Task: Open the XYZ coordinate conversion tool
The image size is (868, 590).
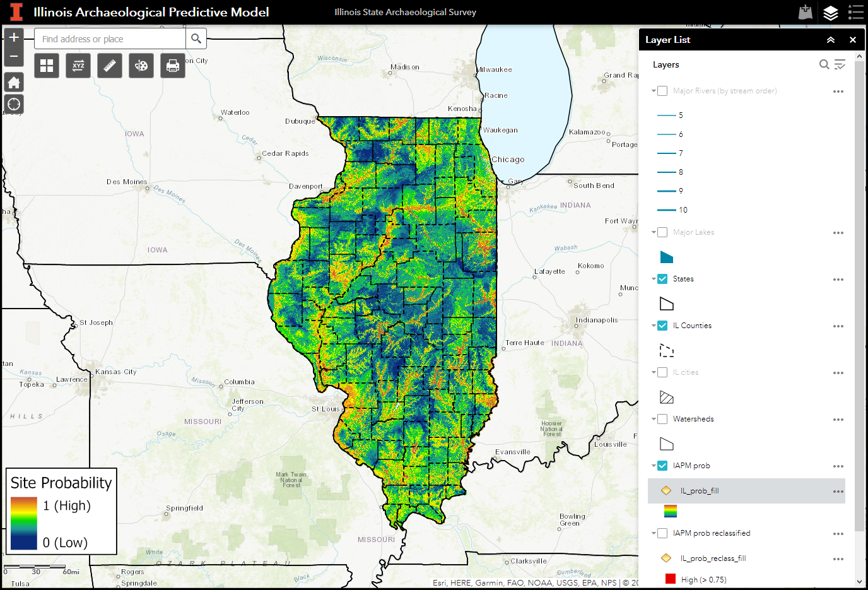Action: (78, 66)
